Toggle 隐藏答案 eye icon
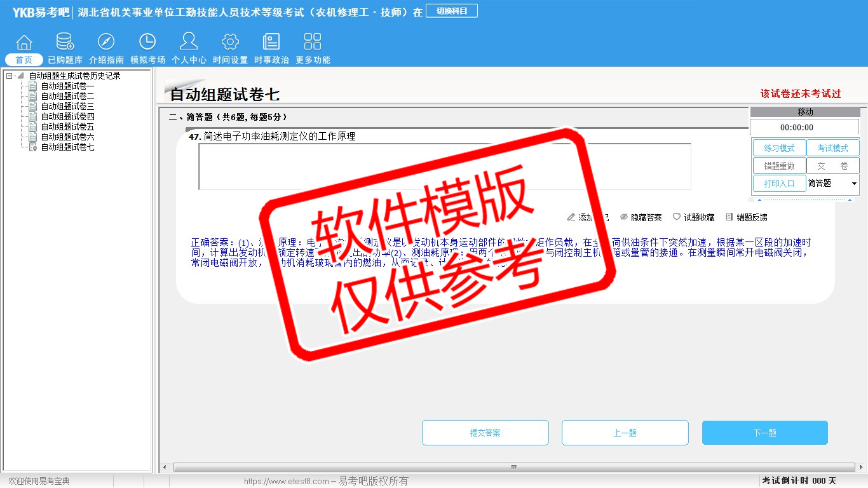 click(624, 217)
